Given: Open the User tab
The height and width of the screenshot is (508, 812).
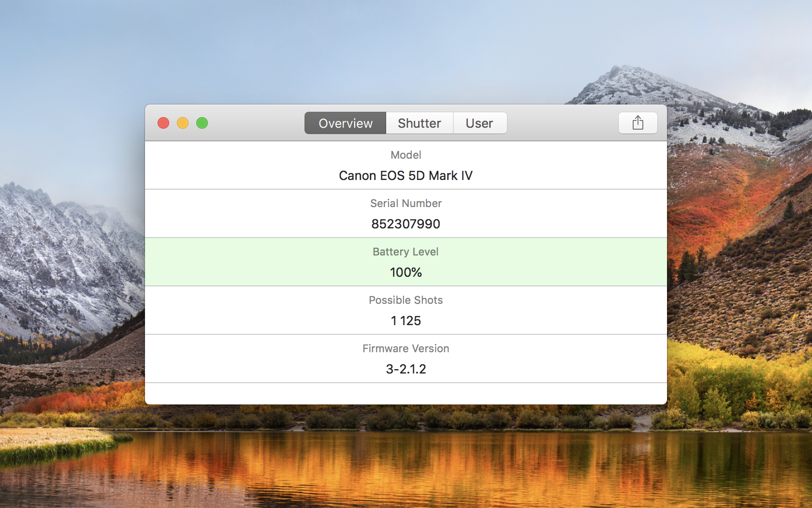Looking at the screenshot, I should 480,123.
